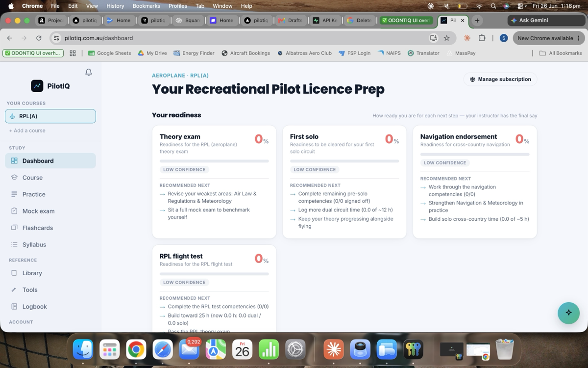Open the orange Claude extension icon in toolbar

[x=467, y=38]
